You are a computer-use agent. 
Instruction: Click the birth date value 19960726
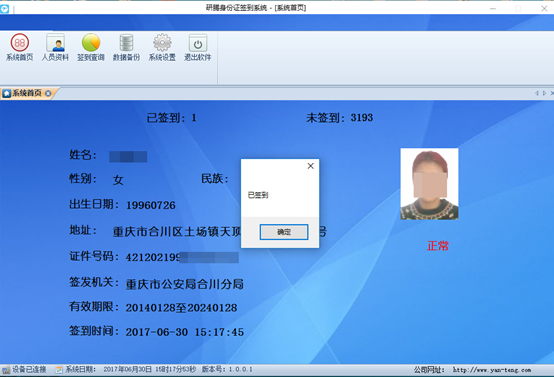[151, 205]
